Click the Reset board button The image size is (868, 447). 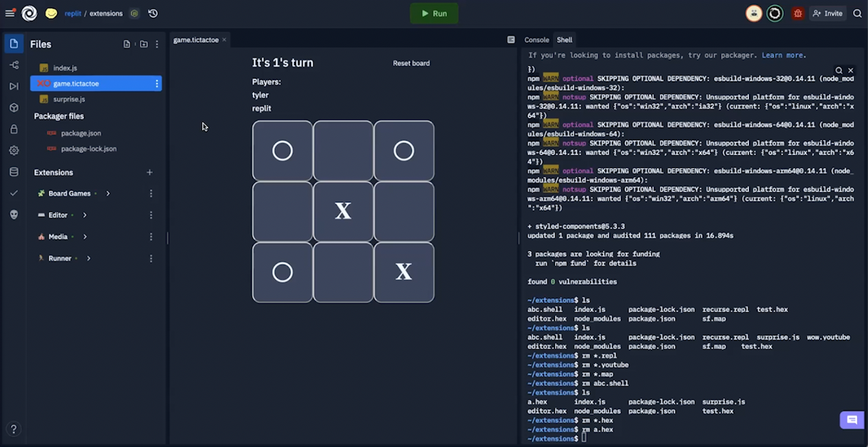tap(411, 63)
